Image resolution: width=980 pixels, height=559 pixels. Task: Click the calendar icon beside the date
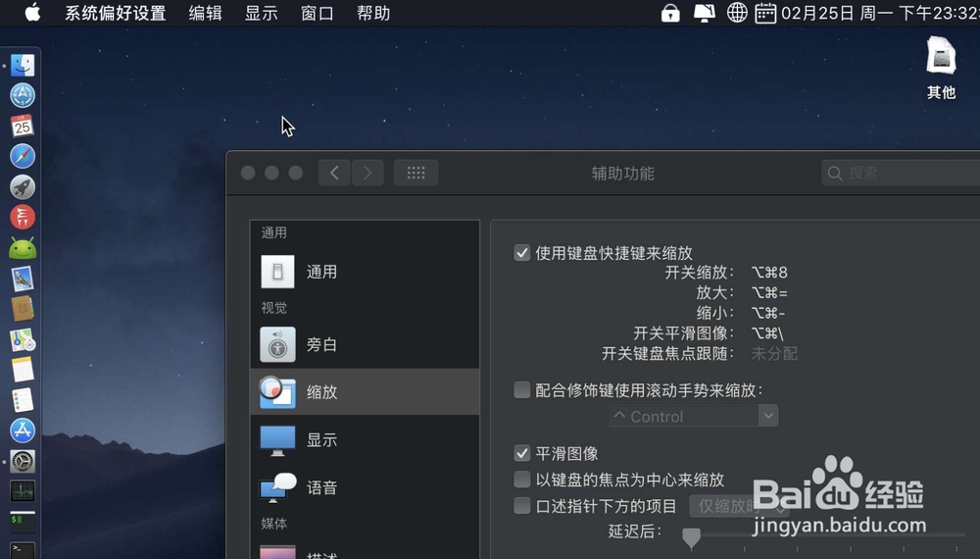[x=765, y=13]
